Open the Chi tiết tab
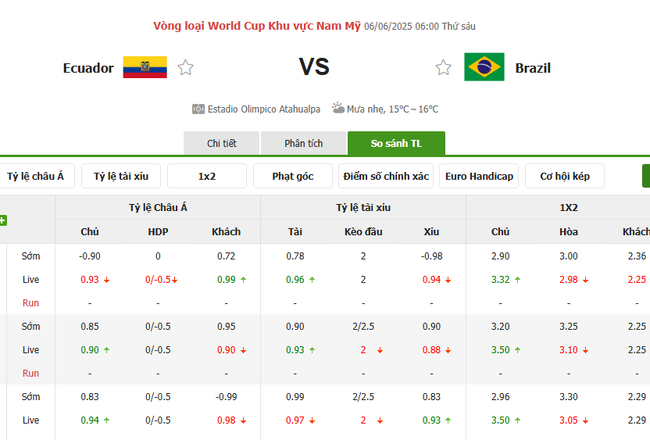This screenshot has height=440, width=650. tap(221, 143)
